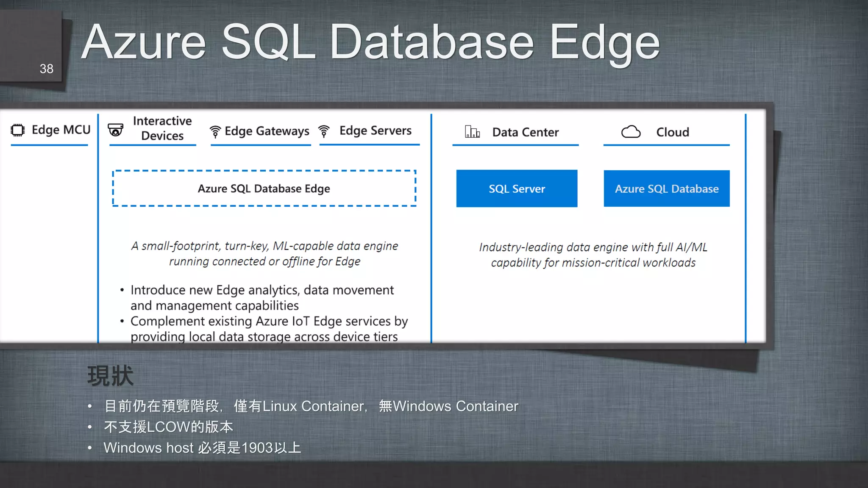Click 'capability for mission-critical workloads' line
The image size is (868, 488).
click(x=593, y=263)
